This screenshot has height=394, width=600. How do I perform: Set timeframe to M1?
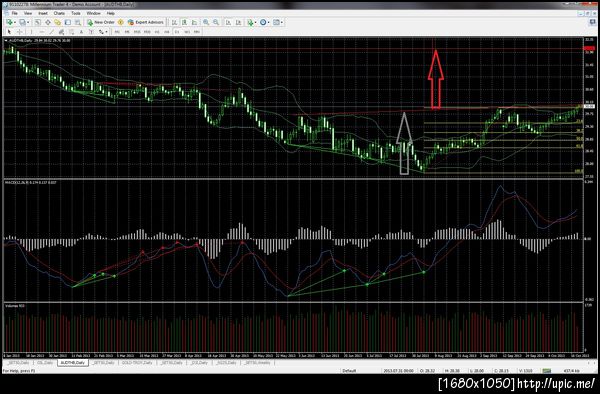[117, 32]
